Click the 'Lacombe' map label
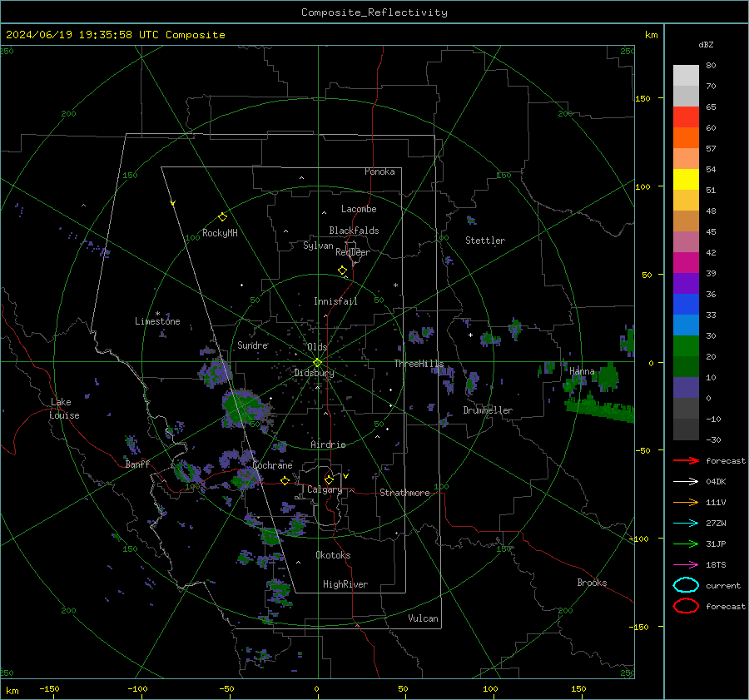This screenshot has width=749, height=700. pos(359,209)
